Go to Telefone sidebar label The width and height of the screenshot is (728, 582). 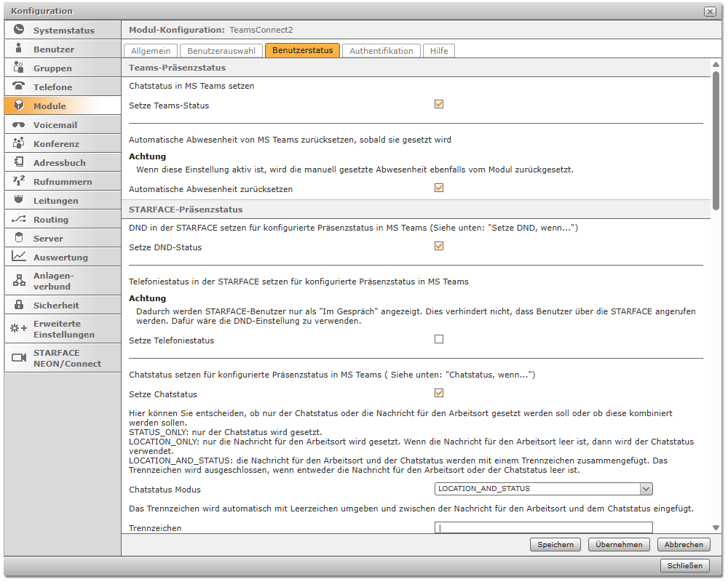[52, 87]
